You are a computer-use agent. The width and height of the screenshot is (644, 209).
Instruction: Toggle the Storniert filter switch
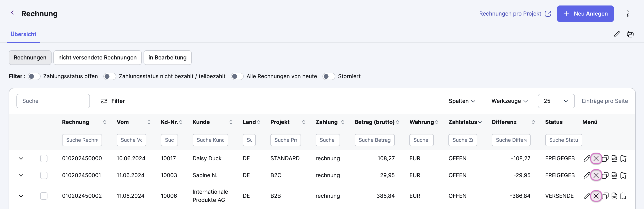(x=329, y=76)
